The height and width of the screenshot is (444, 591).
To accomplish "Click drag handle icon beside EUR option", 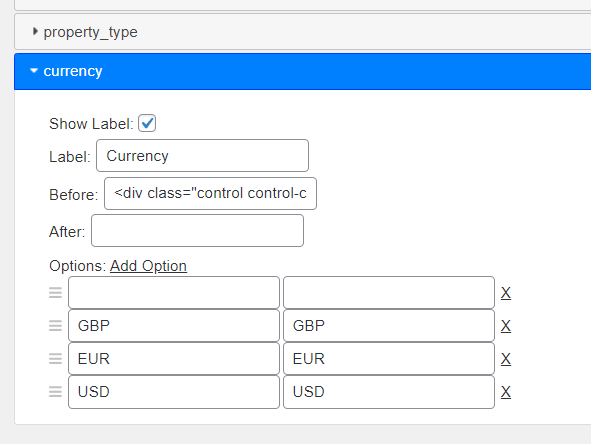I will (55, 358).
